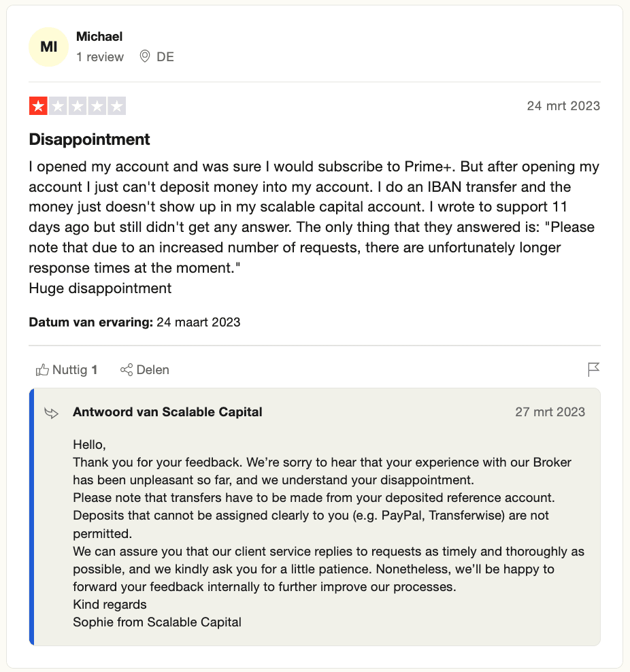
Task: Click the thumbs-up icon
Action: [42, 370]
